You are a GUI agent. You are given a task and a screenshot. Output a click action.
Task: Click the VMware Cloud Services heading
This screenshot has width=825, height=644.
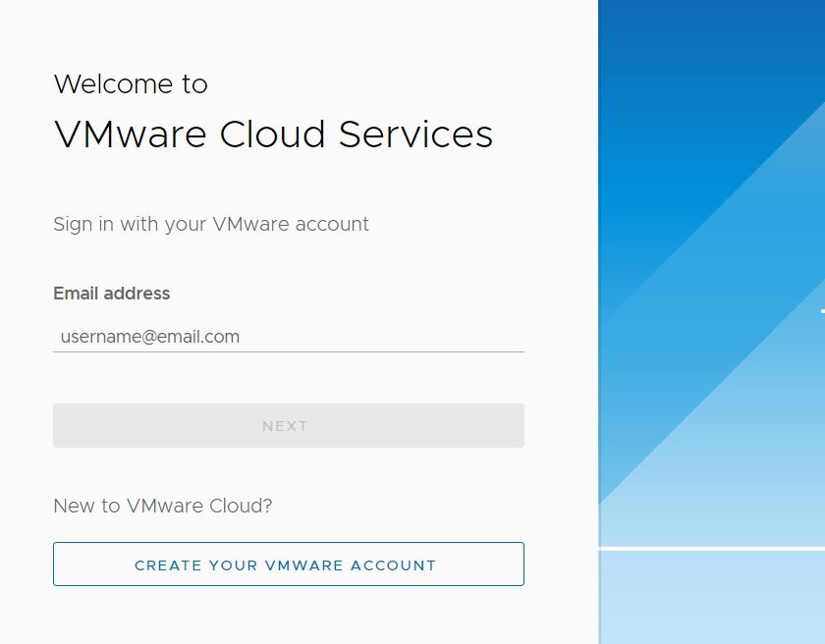coord(273,134)
